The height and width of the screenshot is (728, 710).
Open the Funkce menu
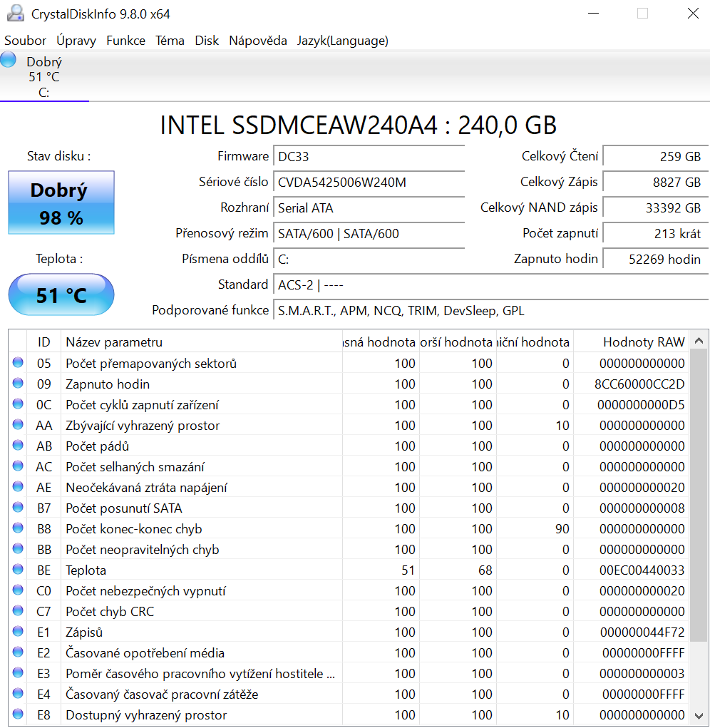(x=125, y=41)
